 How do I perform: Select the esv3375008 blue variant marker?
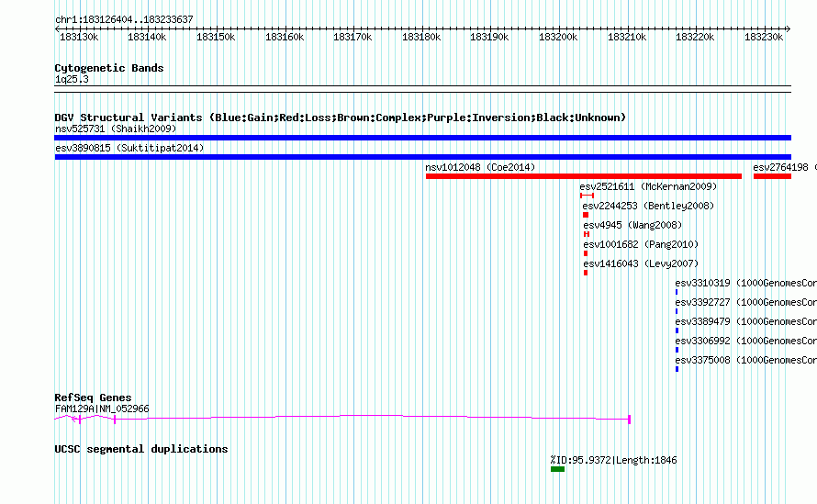677,369
